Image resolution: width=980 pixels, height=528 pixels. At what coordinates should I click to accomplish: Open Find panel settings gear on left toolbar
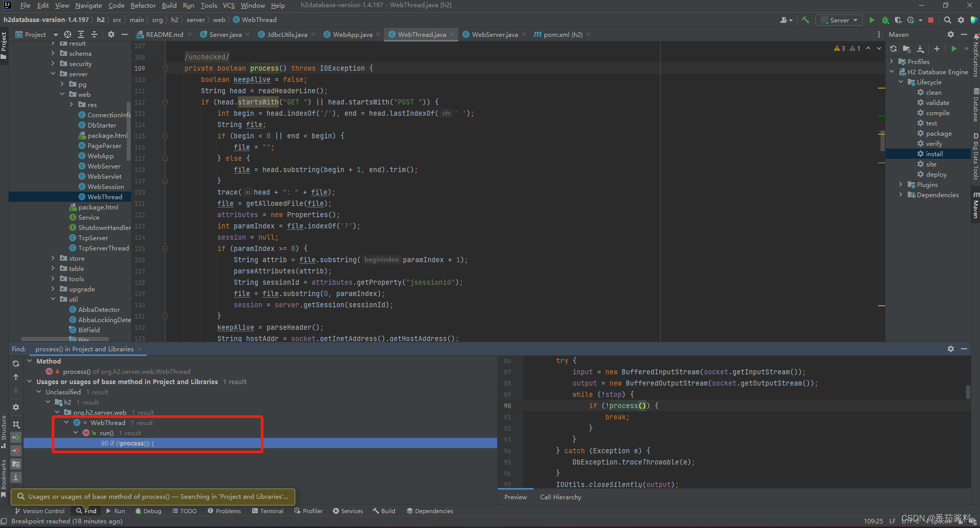point(16,407)
